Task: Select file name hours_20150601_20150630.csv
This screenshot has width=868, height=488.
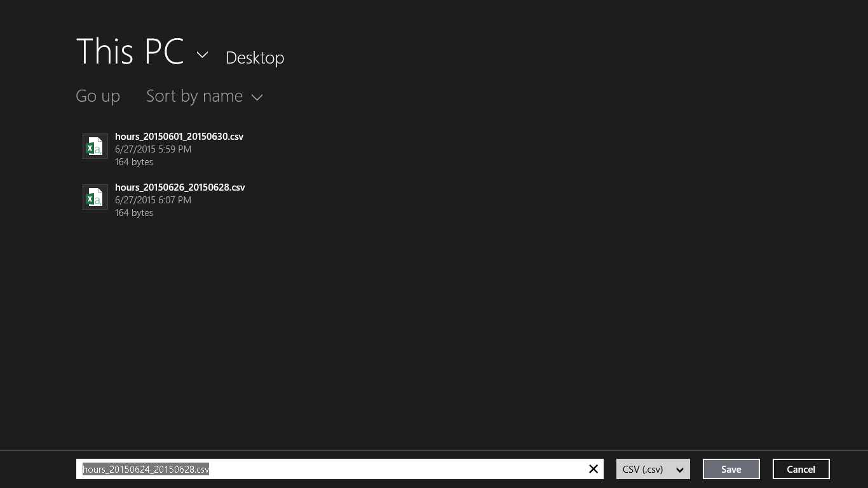Action: click(179, 137)
